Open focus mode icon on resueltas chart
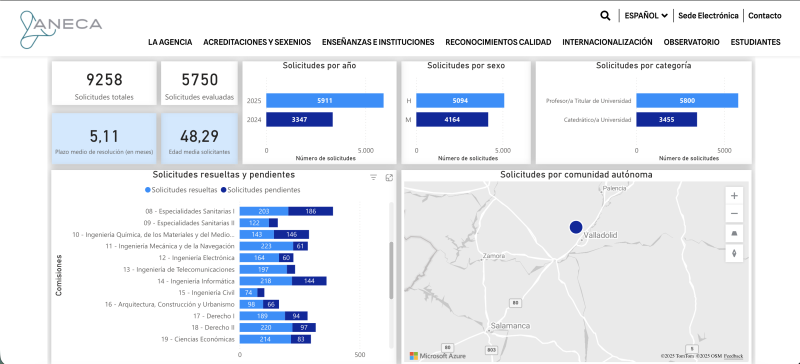Image resolution: width=800 pixels, height=364 pixels. click(x=389, y=178)
